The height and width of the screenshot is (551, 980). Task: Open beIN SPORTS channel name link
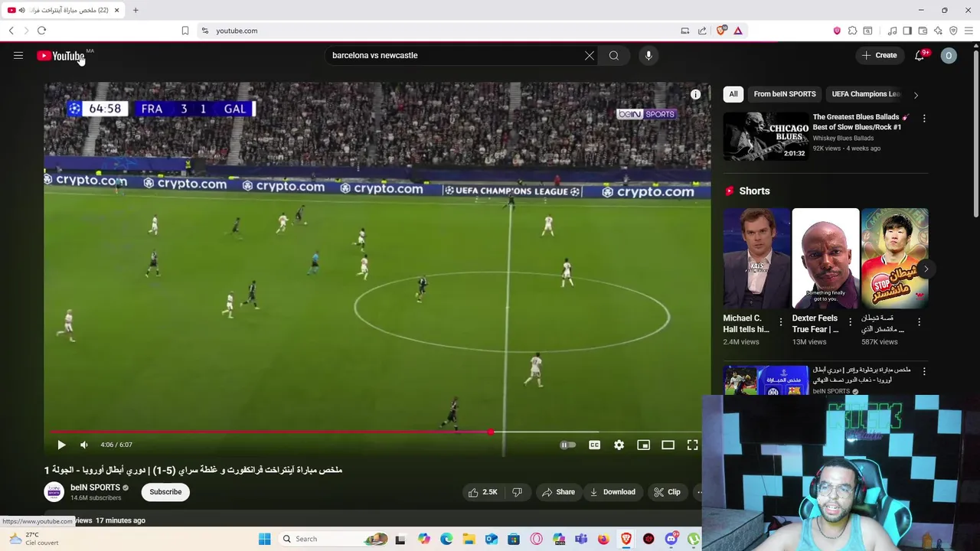coord(95,487)
